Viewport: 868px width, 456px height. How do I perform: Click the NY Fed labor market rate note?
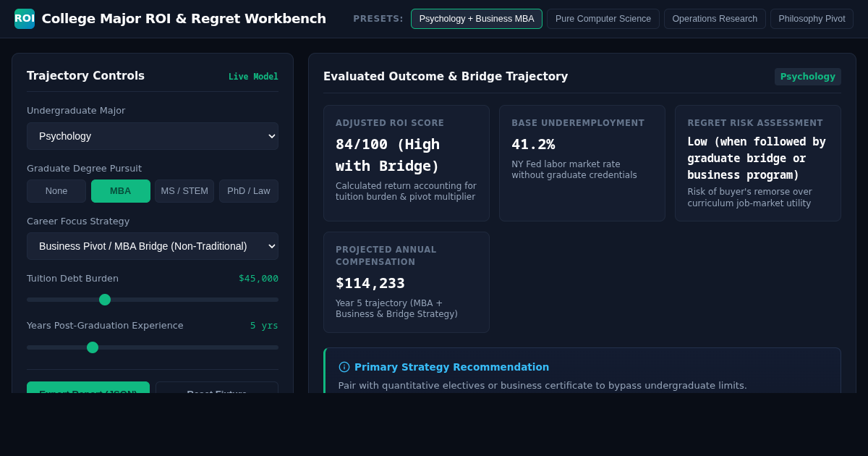574,170
